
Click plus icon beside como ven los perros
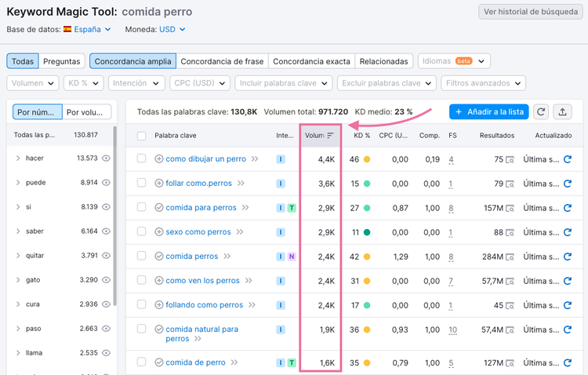pos(159,280)
